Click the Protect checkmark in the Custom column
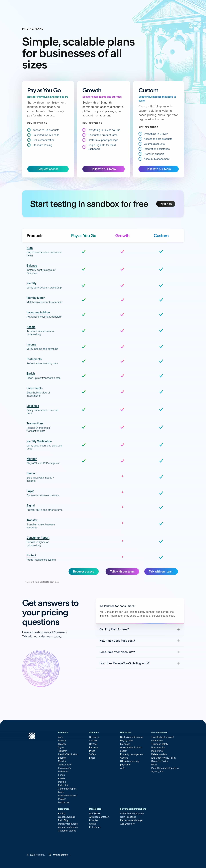Viewport: 206px width, 868px height. (161, 557)
